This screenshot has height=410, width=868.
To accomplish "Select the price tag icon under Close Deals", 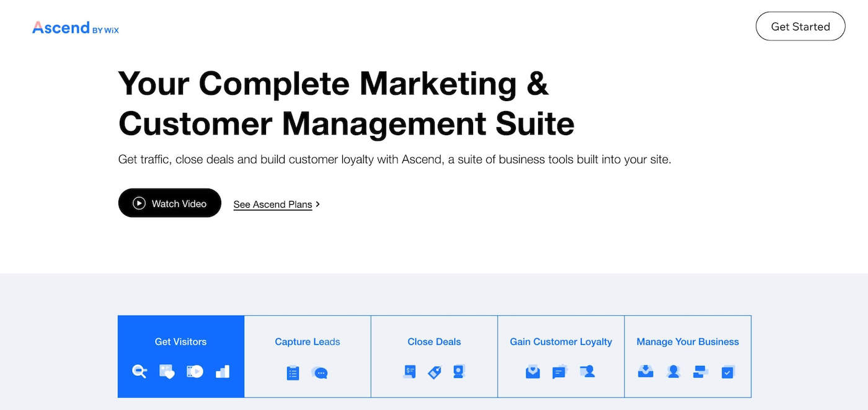I will pos(435,372).
